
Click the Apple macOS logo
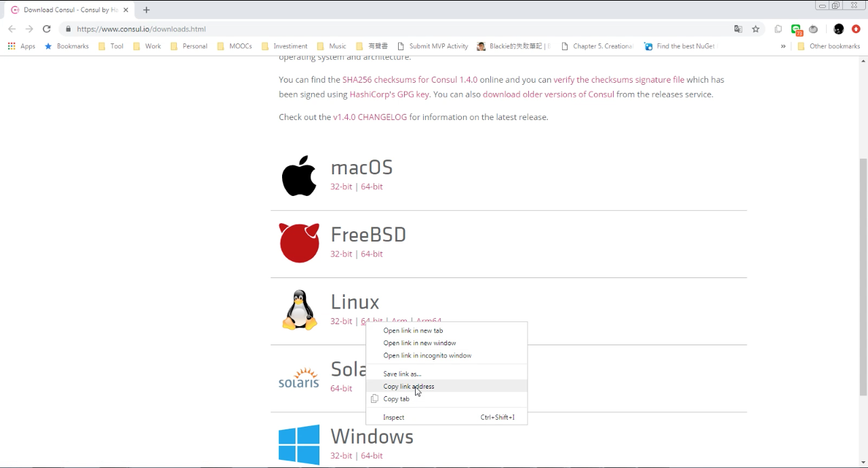(x=299, y=176)
